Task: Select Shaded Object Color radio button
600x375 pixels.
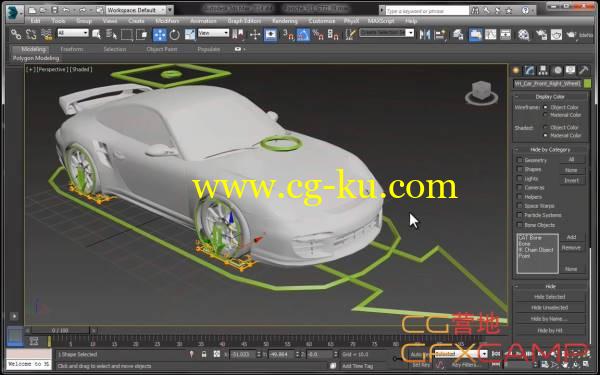Action: click(x=546, y=127)
